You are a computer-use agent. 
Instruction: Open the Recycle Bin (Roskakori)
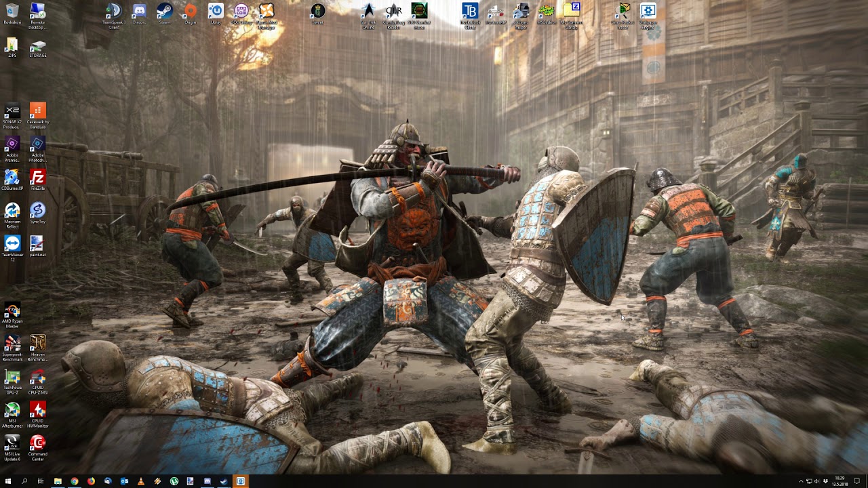click(x=12, y=12)
